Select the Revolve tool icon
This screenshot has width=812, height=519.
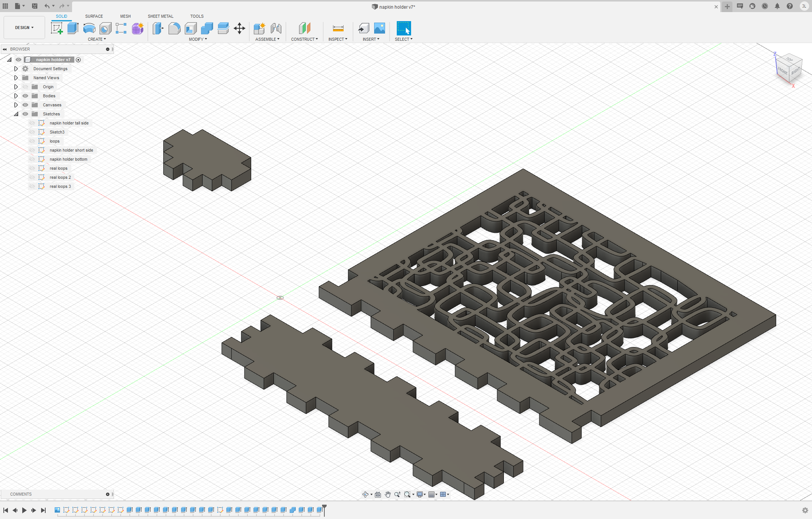point(89,28)
